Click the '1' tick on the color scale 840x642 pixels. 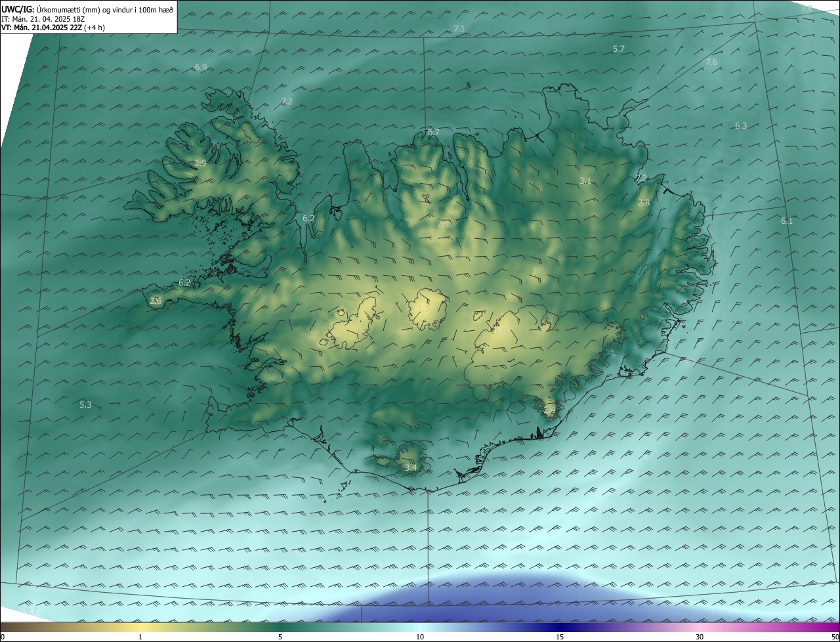tap(140, 637)
